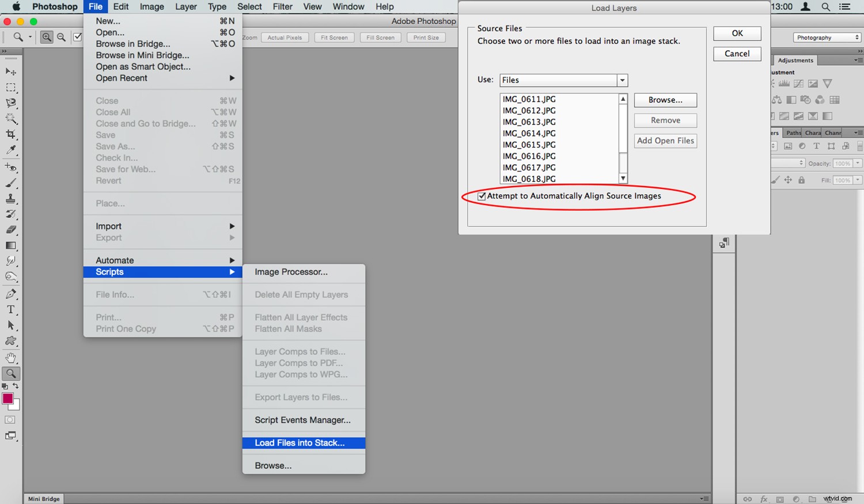Open the Levels adjustment in Adjustments panel
Image resolution: width=864 pixels, height=504 pixels.
coord(785,83)
